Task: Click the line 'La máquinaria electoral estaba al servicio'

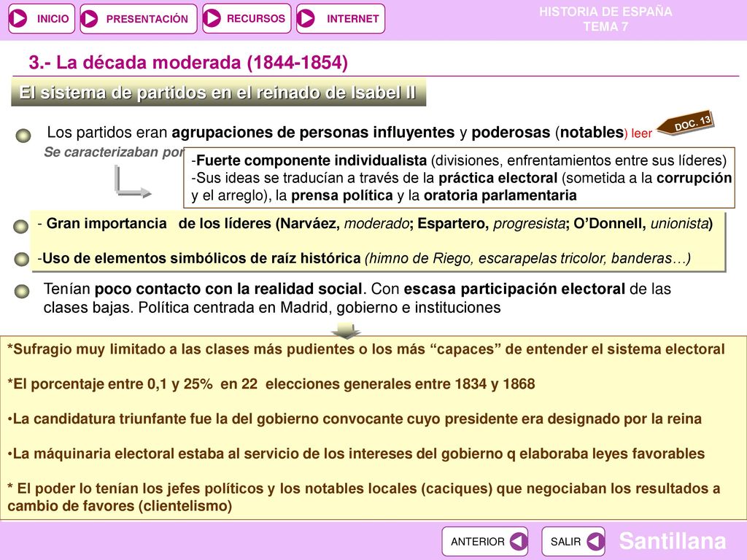Action: [x=356, y=454]
